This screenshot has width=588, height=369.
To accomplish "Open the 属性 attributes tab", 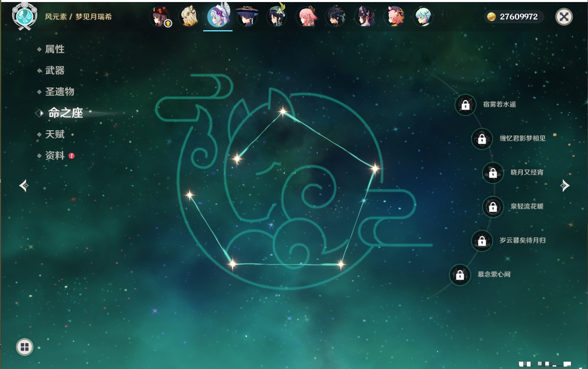I will pos(55,49).
